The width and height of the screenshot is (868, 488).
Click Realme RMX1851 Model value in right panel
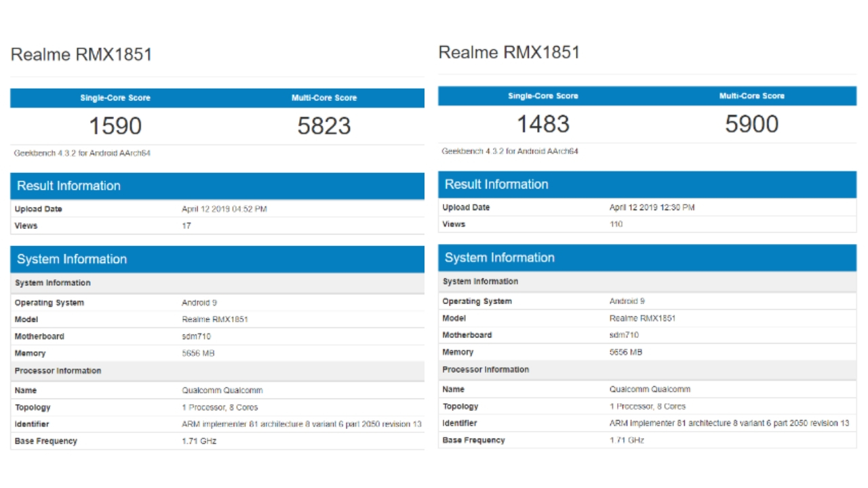642,318
